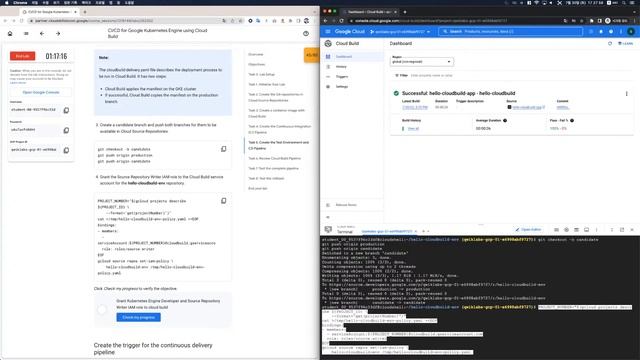Click View all under Build History
The image size is (640, 360).
[x=413, y=129]
